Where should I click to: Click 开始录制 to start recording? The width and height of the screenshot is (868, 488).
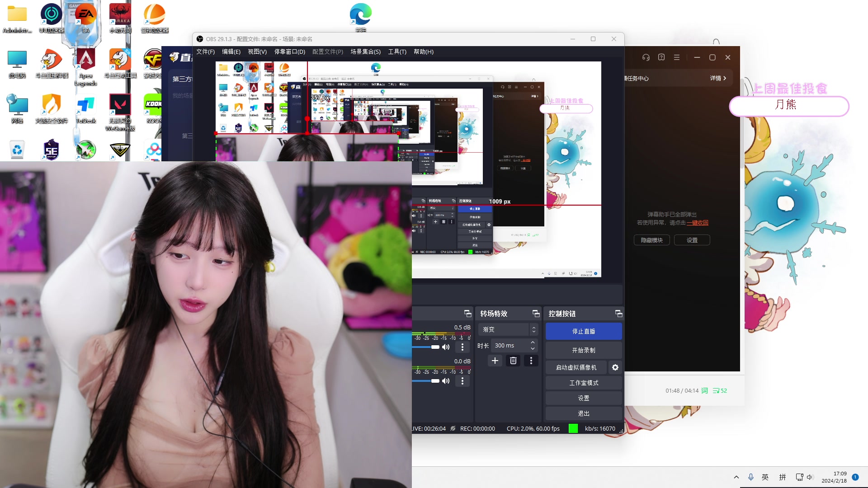[x=584, y=350]
